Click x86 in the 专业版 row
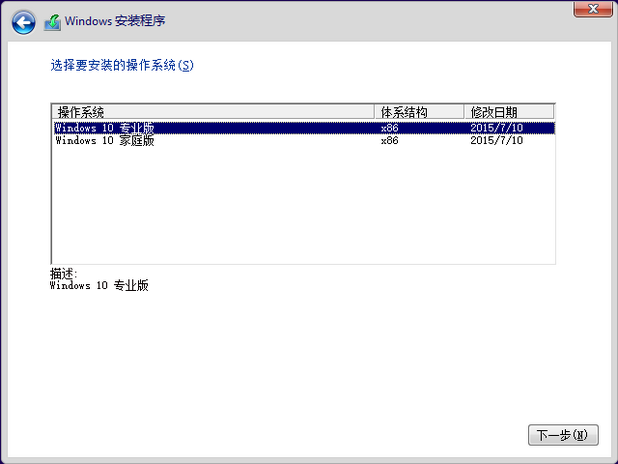Image resolution: width=618 pixels, height=464 pixels. pyautogui.click(x=389, y=128)
